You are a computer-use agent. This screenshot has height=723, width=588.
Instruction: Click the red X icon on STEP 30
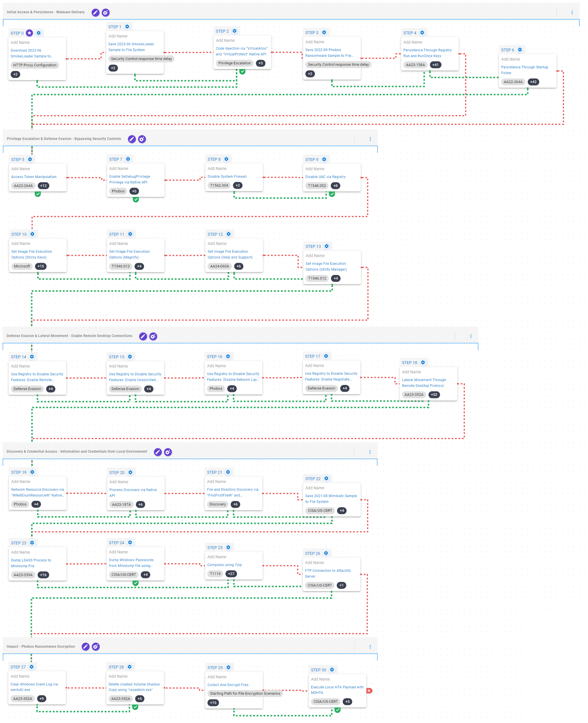coord(369,690)
